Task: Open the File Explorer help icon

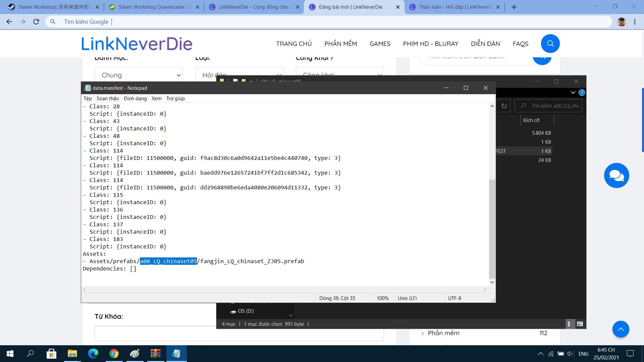Action: pyautogui.click(x=582, y=93)
